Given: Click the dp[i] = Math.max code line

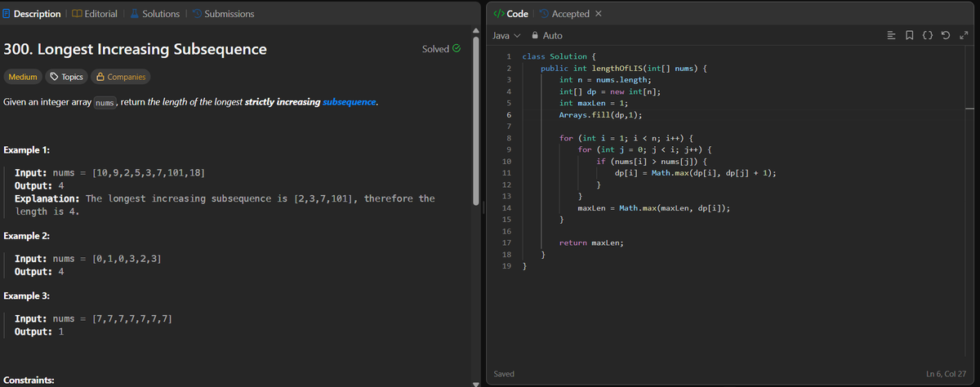Looking at the screenshot, I should click(695, 173).
